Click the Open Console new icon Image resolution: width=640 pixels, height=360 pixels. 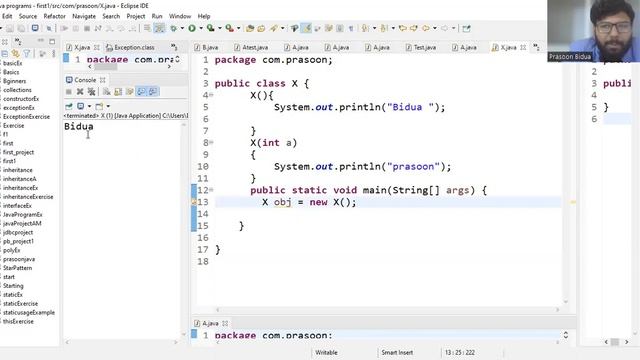click(x=99, y=106)
